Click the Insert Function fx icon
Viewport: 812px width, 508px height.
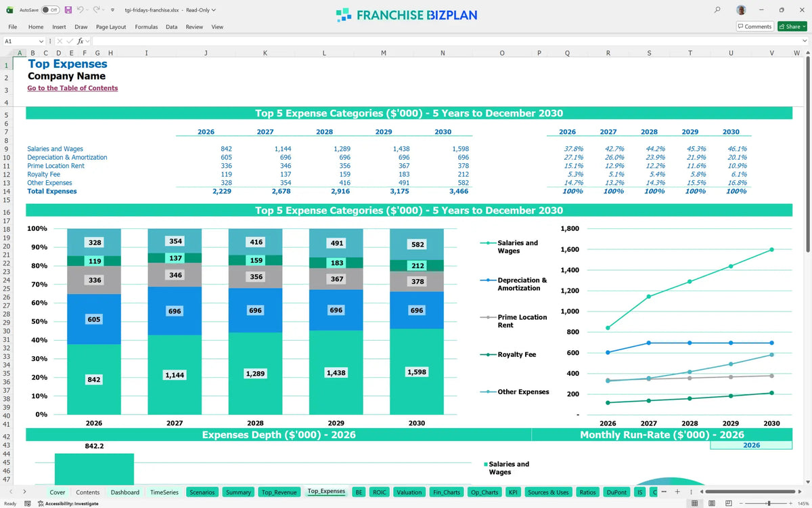80,41
